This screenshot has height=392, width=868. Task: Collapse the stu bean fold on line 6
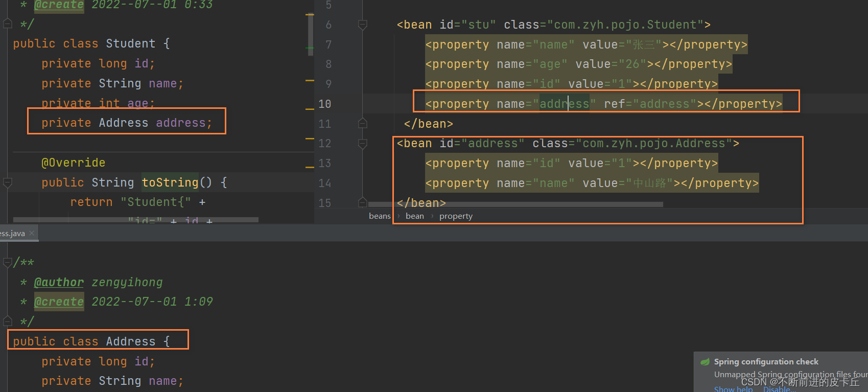click(x=363, y=25)
